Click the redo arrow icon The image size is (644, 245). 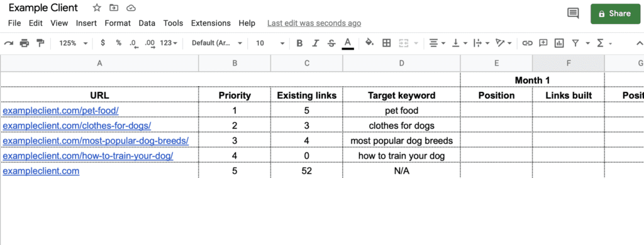click(x=9, y=43)
